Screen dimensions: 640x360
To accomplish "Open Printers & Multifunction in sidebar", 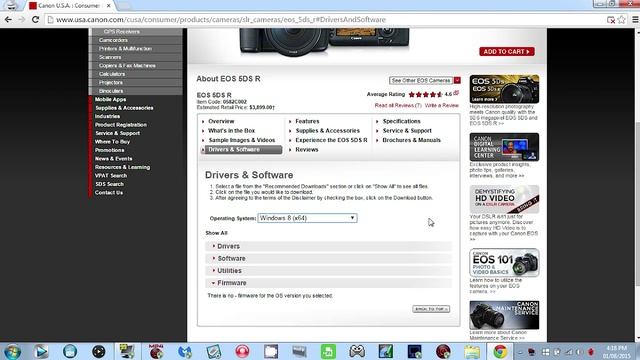I will (125, 49).
